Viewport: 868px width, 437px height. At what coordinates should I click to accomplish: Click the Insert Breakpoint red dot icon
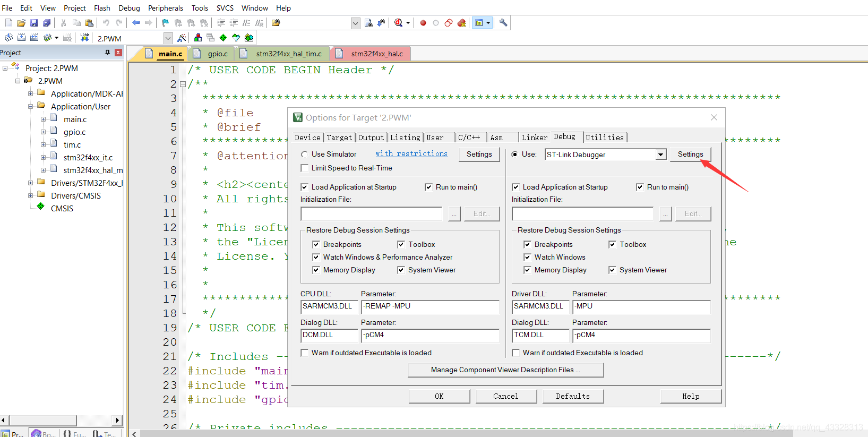tap(423, 23)
